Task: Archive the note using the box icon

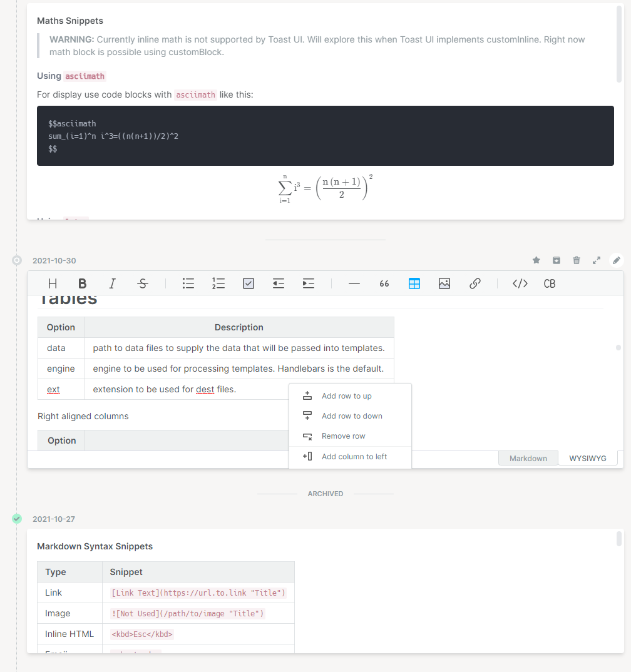Action: pos(556,260)
